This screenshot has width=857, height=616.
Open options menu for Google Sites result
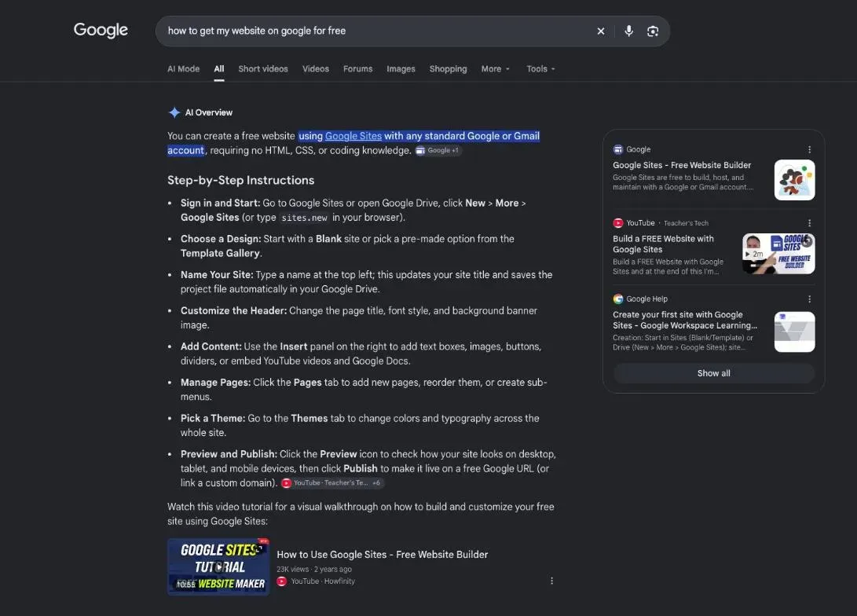[x=809, y=149]
